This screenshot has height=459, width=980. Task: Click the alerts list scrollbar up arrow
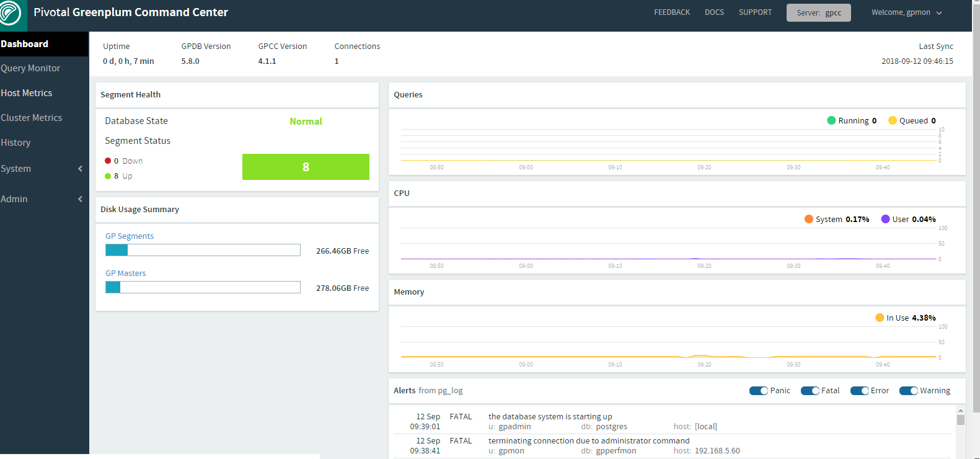[961, 411]
